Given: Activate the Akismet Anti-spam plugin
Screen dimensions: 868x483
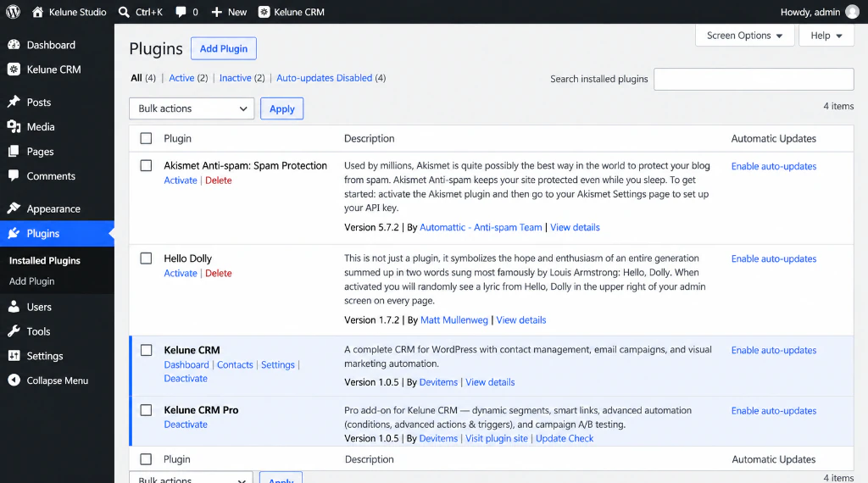Looking at the screenshot, I should click(x=181, y=180).
